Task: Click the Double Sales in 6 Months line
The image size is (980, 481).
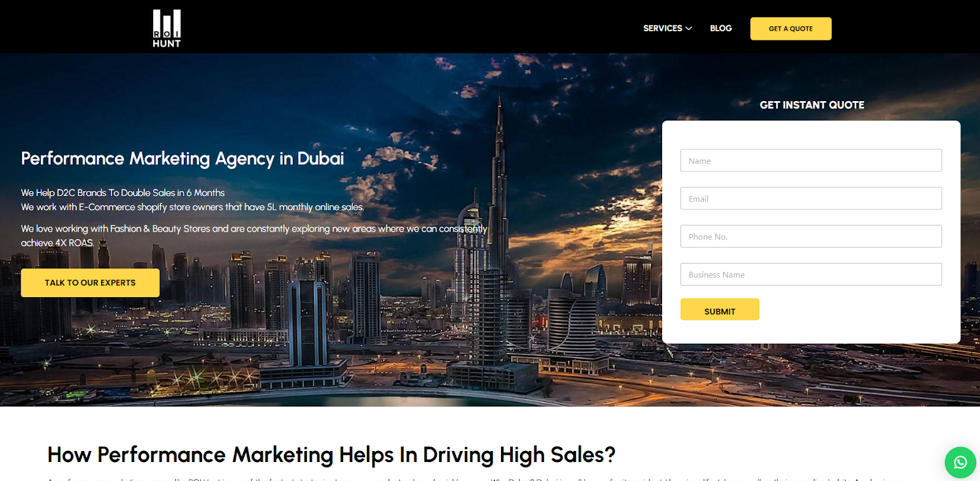Action: [x=123, y=192]
